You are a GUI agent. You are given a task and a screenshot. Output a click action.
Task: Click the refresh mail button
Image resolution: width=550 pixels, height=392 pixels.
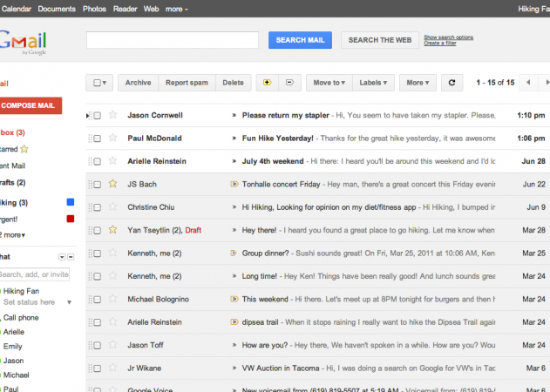click(x=451, y=83)
